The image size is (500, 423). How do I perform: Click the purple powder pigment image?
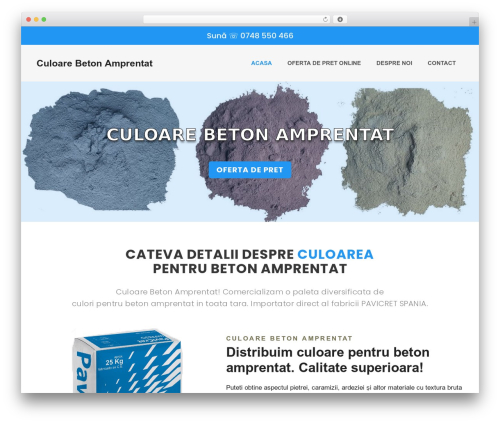[263, 153]
